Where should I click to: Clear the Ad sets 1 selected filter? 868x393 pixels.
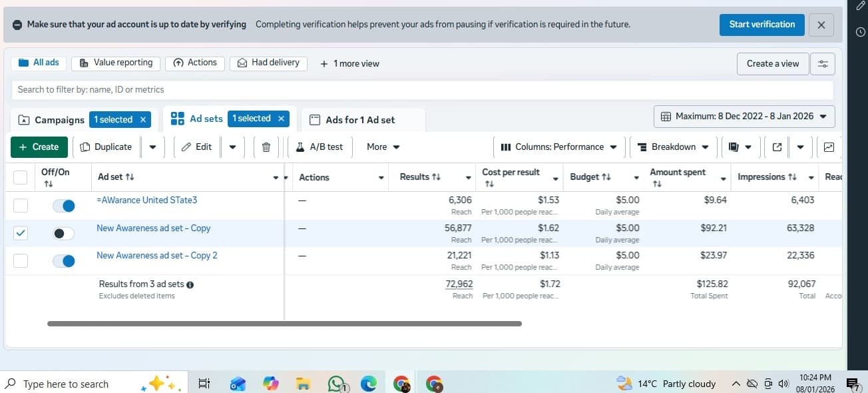point(281,119)
